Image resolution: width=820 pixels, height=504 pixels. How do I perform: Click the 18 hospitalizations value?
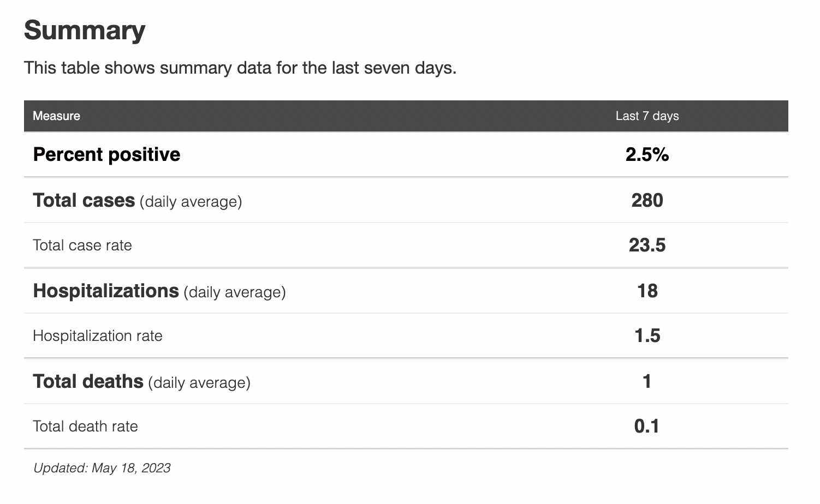tap(647, 291)
